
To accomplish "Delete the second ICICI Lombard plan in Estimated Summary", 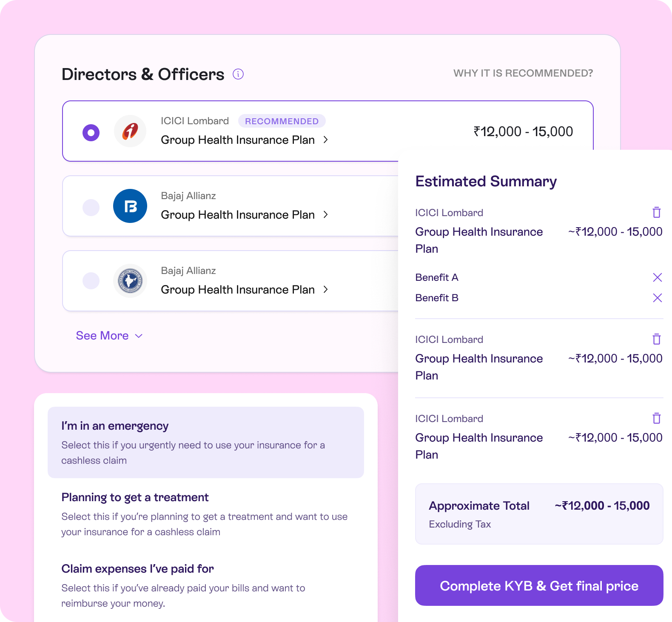I will click(657, 339).
